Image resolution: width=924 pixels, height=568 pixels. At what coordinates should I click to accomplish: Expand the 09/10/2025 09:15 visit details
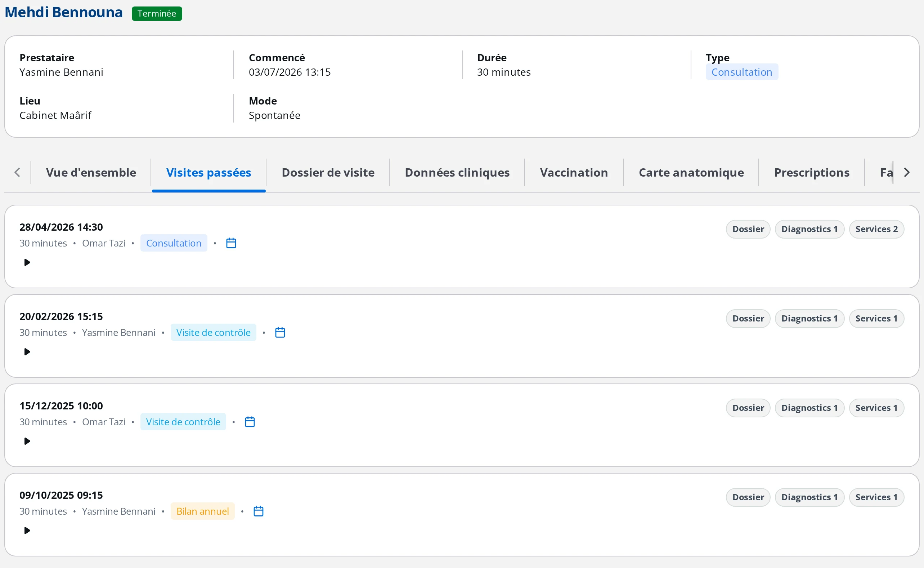(x=27, y=531)
